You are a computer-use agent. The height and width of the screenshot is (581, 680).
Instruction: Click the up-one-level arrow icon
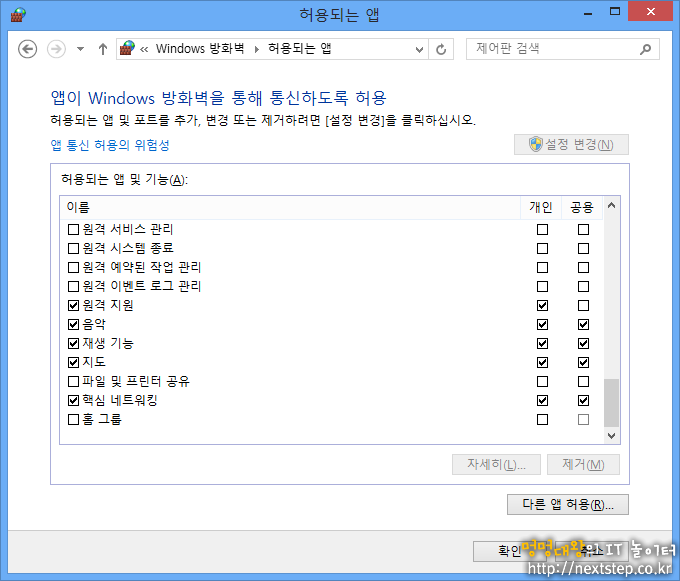103,49
